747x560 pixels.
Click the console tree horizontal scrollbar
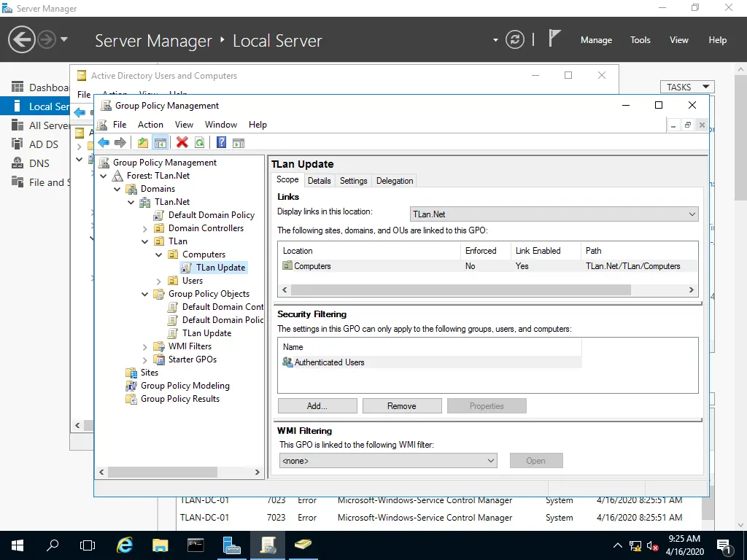(163, 472)
